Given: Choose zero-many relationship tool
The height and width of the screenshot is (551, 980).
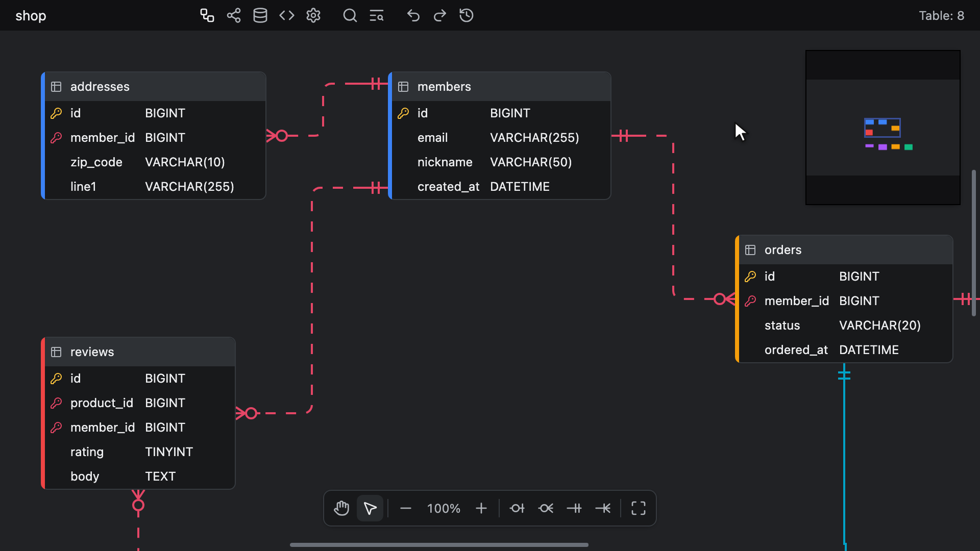Looking at the screenshot, I should pyautogui.click(x=546, y=508).
